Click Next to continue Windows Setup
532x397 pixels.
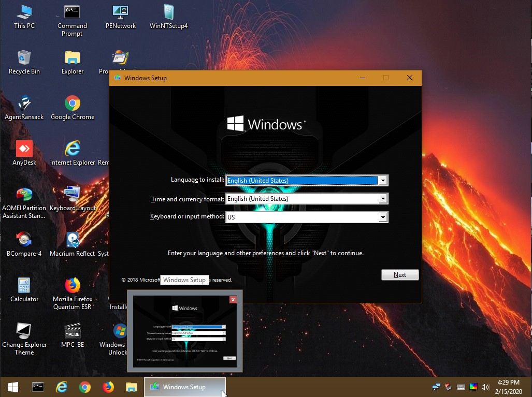point(399,275)
